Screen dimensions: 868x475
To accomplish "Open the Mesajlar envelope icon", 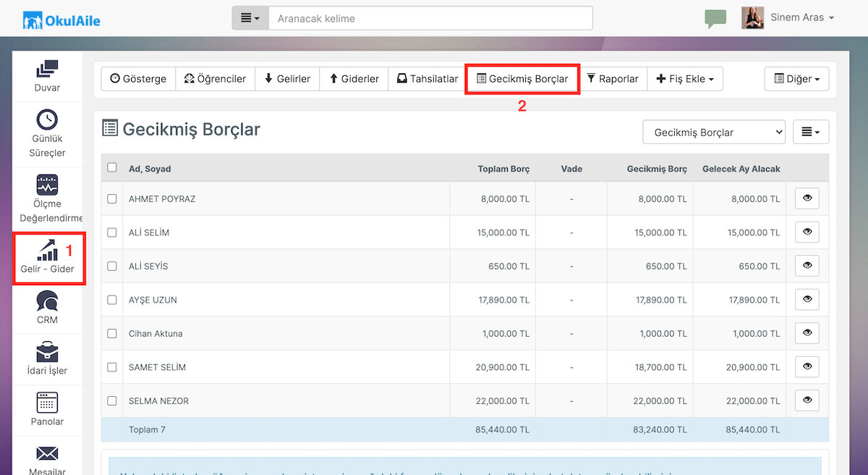I will click(x=47, y=454).
